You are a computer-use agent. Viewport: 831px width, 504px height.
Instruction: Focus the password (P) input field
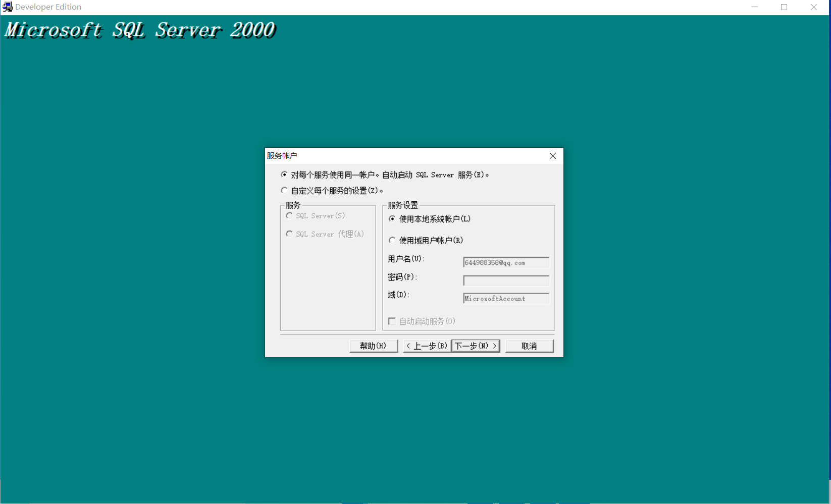506,281
